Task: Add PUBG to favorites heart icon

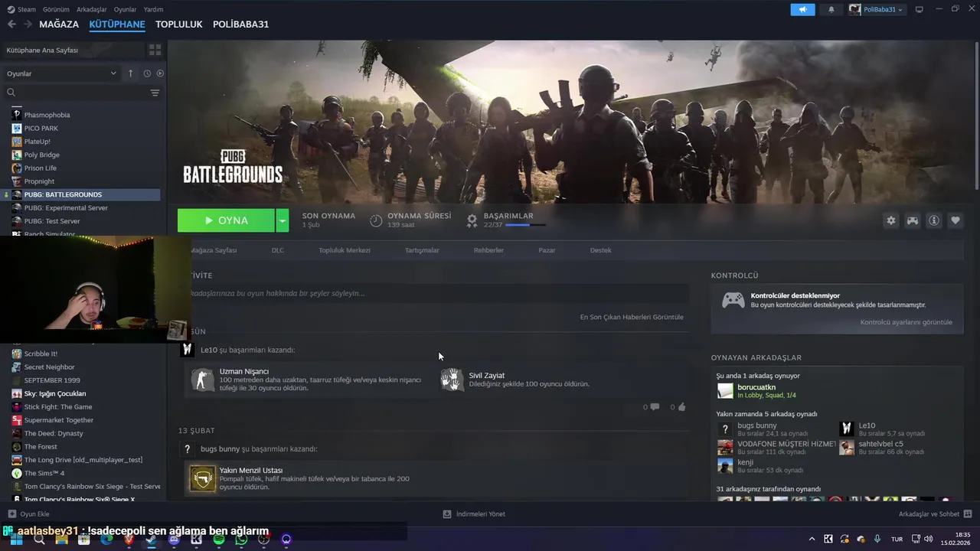Action: tap(955, 220)
